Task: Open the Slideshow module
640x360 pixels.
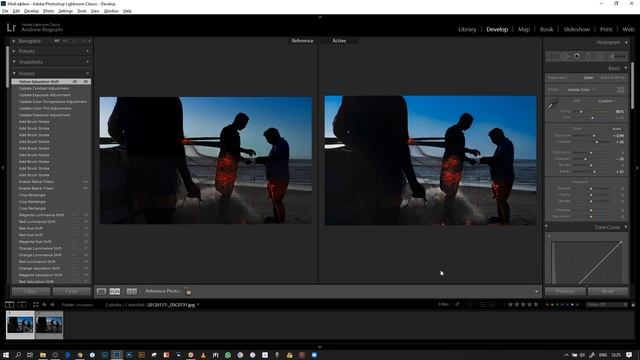Action: point(576,29)
